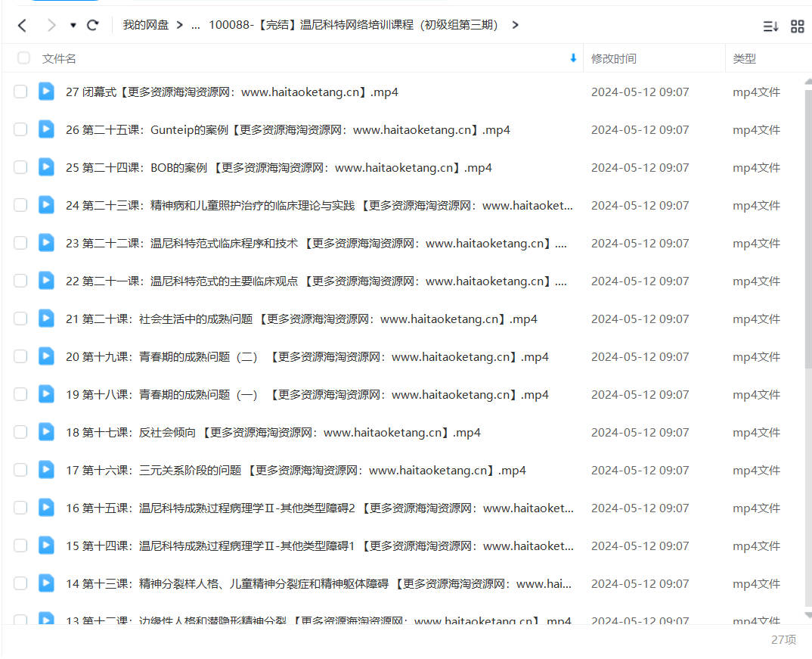Click the video icon of 16 第十五课
812x659 pixels.
point(46,507)
